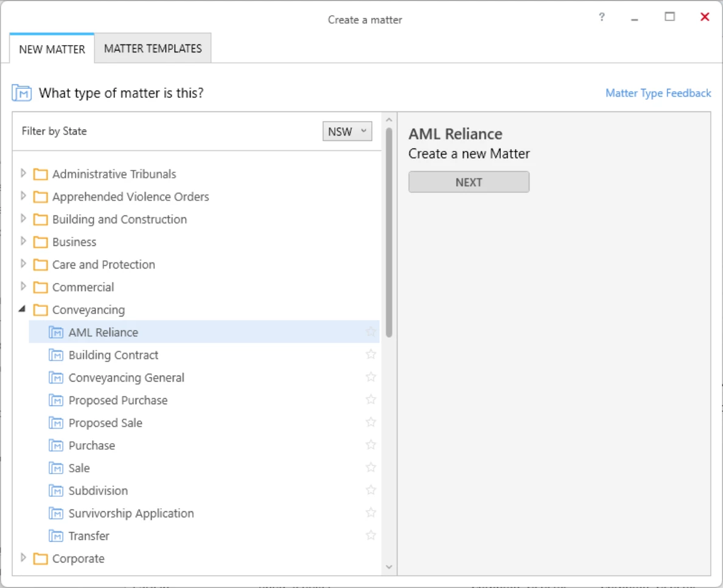This screenshot has height=588, width=723.
Task: Select the Purchase matter type row
Action: coord(204,445)
